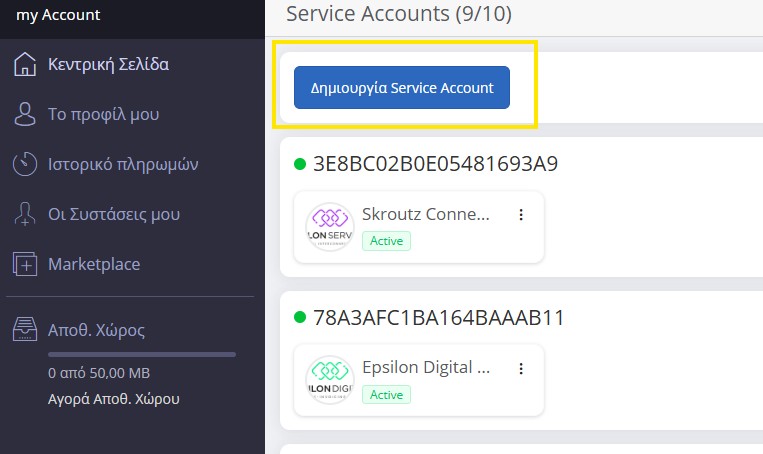Click the Skroutz Connect service logo
The width and height of the screenshot is (763, 454).
[x=329, y=227]
